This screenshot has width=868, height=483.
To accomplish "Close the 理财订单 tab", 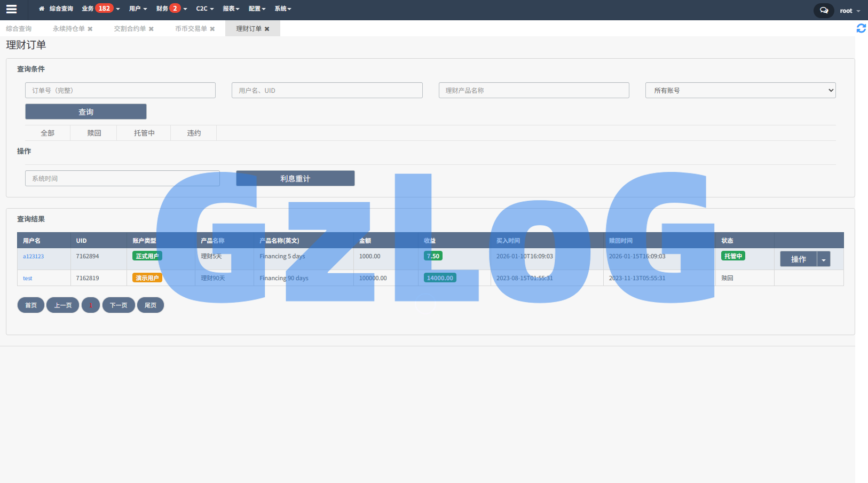I will click(x=267, y=29).
